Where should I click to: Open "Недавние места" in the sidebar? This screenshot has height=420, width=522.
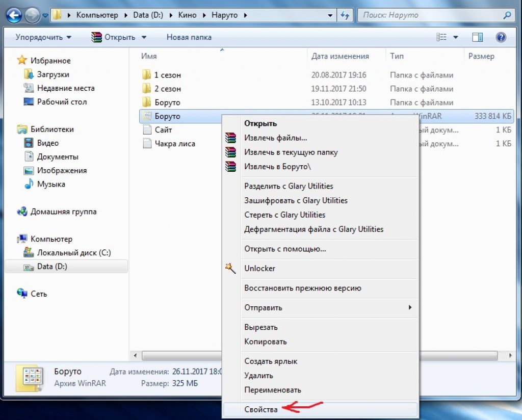59,88
